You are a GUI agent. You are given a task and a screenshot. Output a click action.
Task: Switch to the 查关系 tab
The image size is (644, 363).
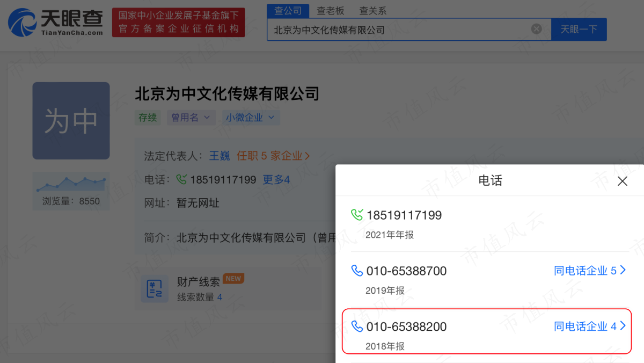coord(372,11)
